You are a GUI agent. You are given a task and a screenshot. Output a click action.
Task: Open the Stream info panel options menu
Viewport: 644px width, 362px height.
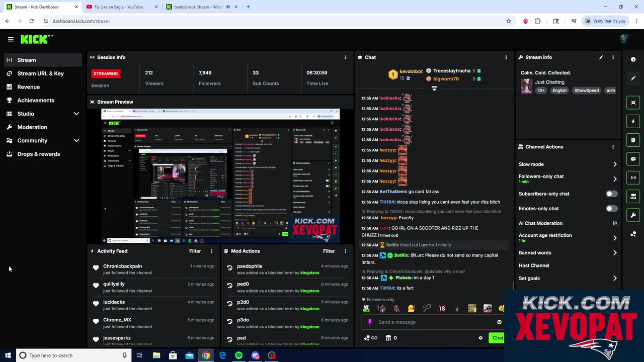[x=613, y=57]
